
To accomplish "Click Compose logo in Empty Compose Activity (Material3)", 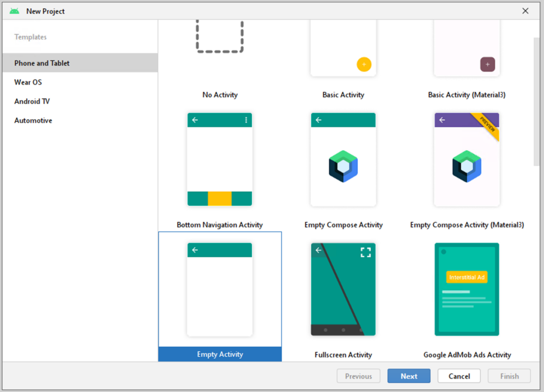I will 467,167.
